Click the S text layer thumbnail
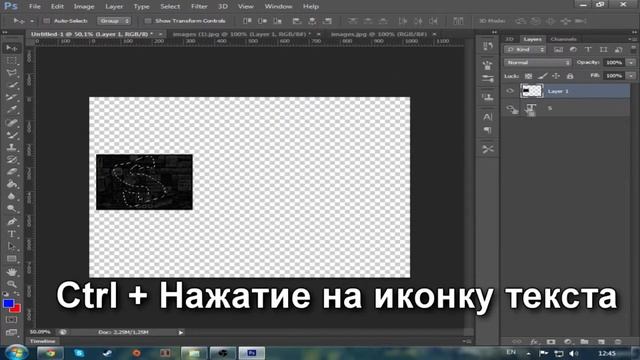Screen dimensions: 640x360 [x=531, y=109]
